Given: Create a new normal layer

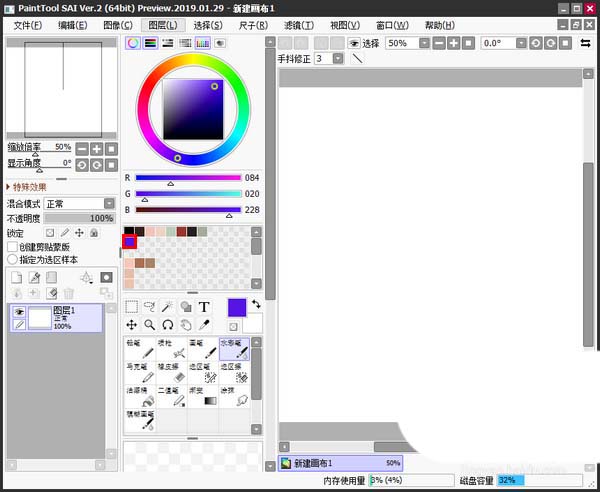Looking at the screenshot, I should coord(16,277).
